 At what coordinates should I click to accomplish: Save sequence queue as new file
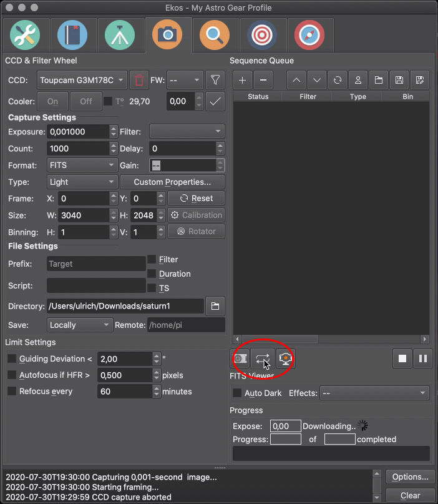click(x=420, y=80)
